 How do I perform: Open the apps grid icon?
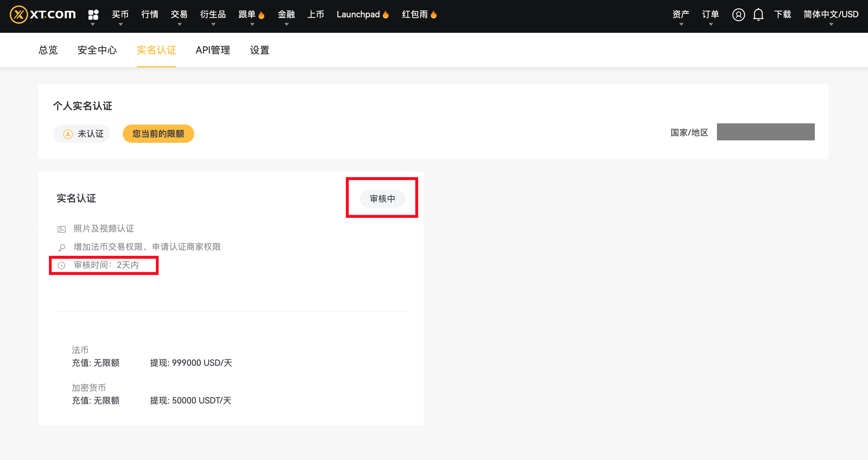tap(93, 15)
